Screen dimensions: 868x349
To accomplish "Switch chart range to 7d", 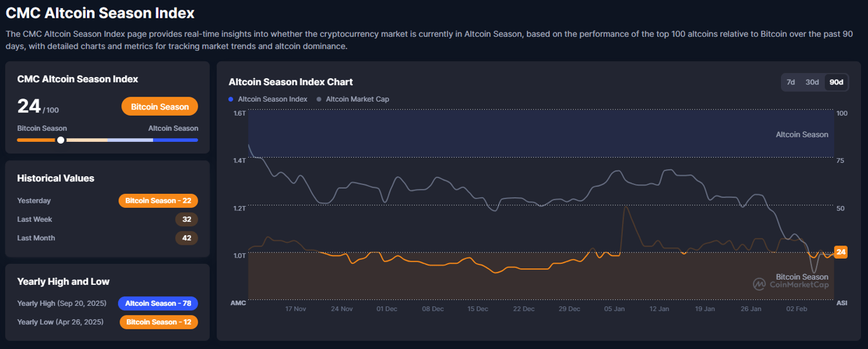I will pos(790,82).
